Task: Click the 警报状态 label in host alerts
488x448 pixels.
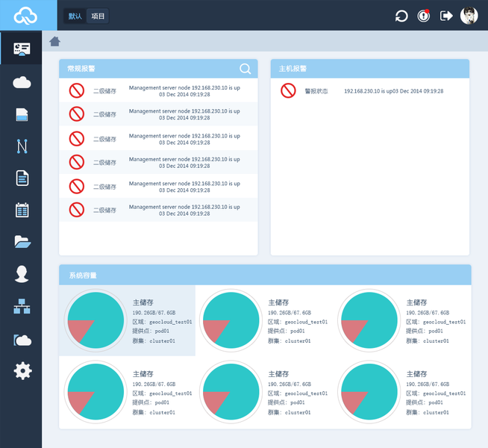Action: tap(316, 91)
